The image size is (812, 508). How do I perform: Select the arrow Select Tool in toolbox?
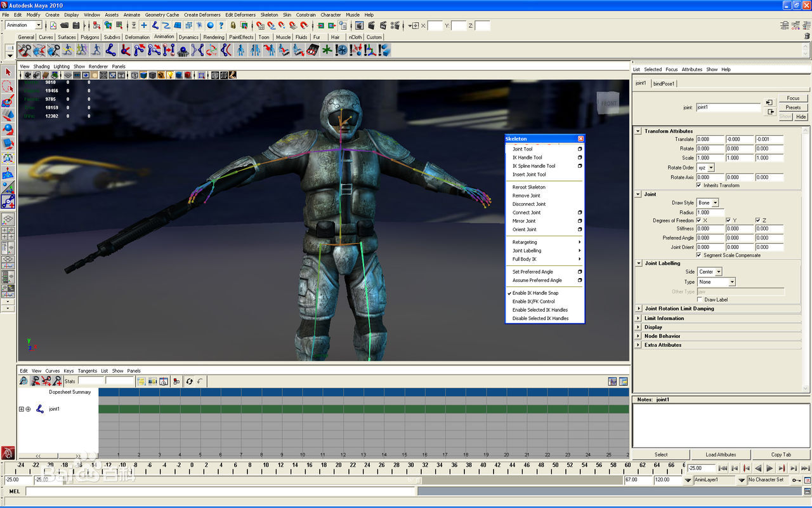(8, 72)
